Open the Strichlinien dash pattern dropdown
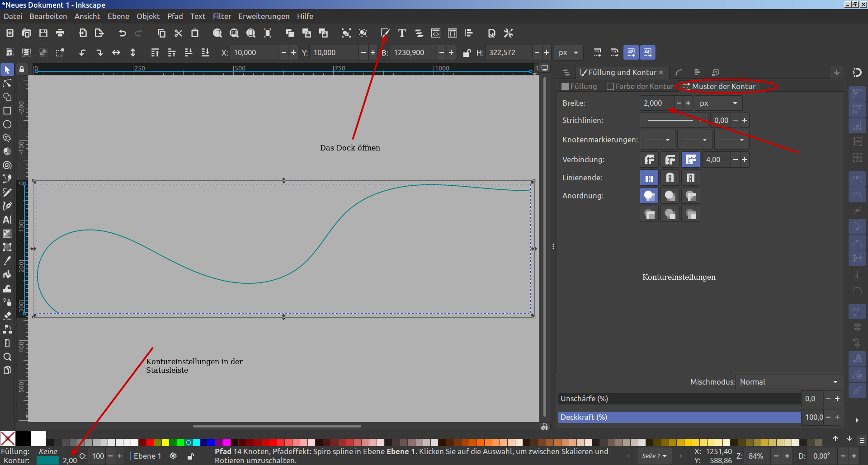The width and height of the screenshot is (868, 465). [x=674, y=121]
